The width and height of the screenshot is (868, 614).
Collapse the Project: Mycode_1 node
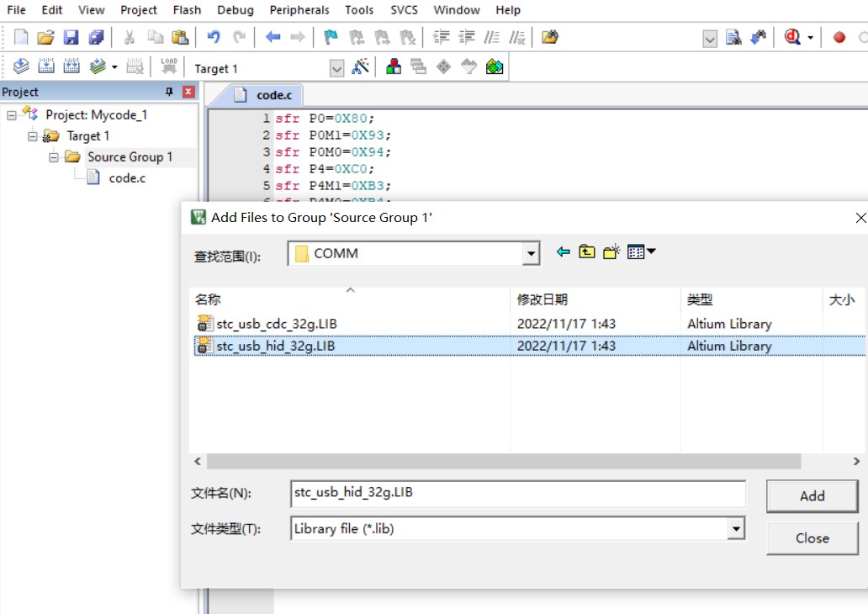click(11, 116)
